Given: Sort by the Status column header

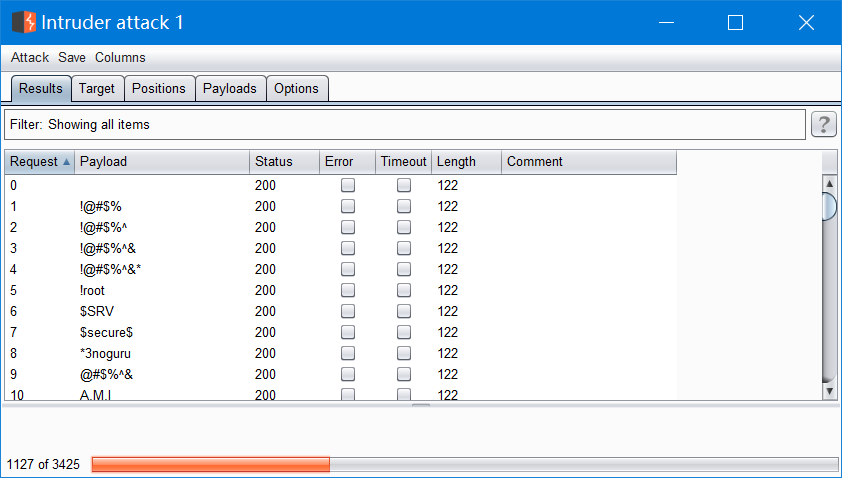Looking at the screenshot, I should point(284,162).
